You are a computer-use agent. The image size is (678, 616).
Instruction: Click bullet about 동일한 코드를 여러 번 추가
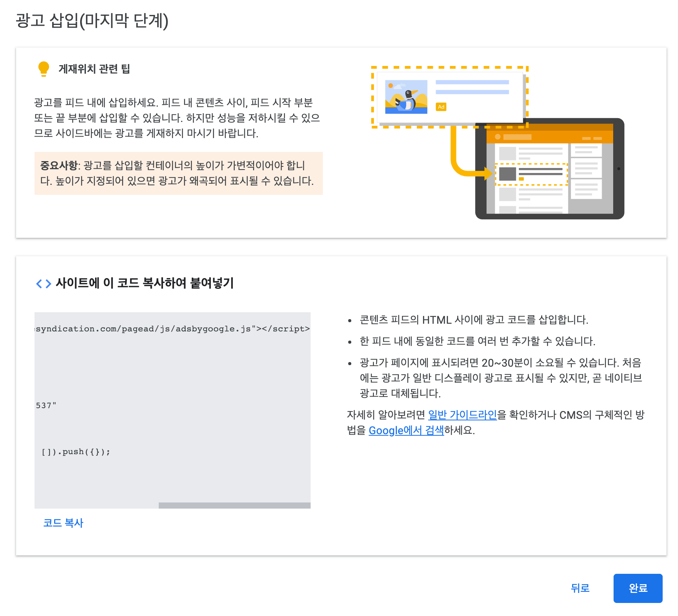point(477,341)
